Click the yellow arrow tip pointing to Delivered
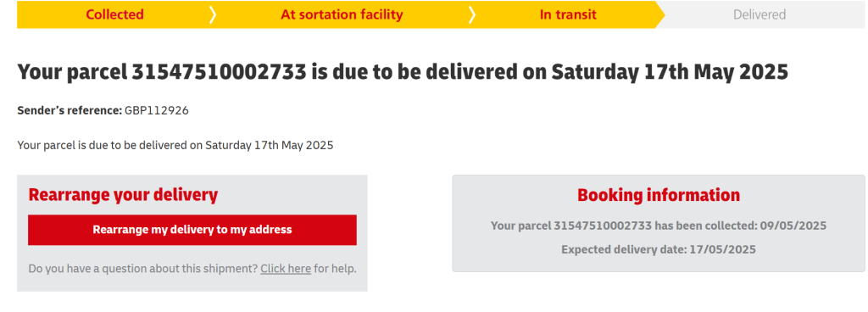Viewport: 868px width, 312px height. pyautogui.click(x=659, y=15)
